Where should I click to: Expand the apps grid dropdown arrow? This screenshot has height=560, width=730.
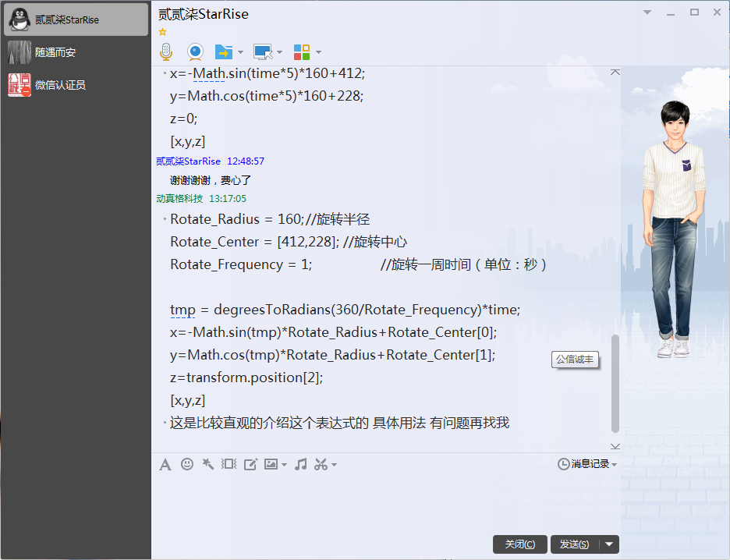[318, 52]
